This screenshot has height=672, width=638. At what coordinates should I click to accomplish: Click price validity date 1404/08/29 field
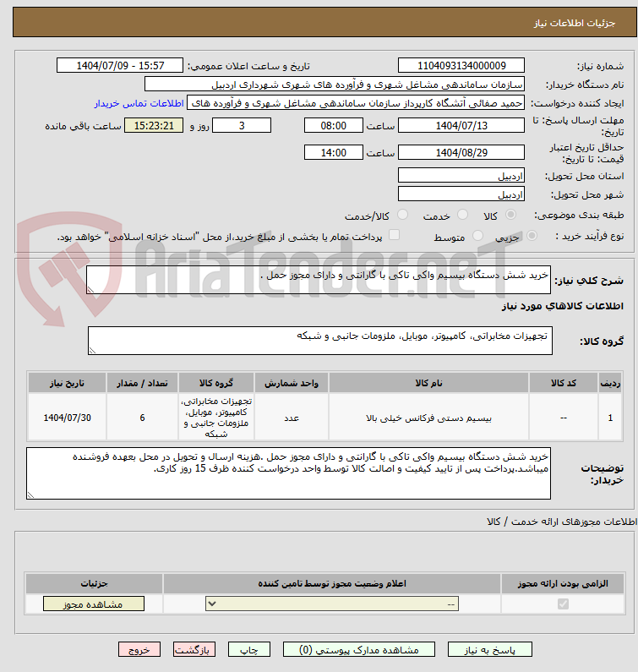point(461,152)
